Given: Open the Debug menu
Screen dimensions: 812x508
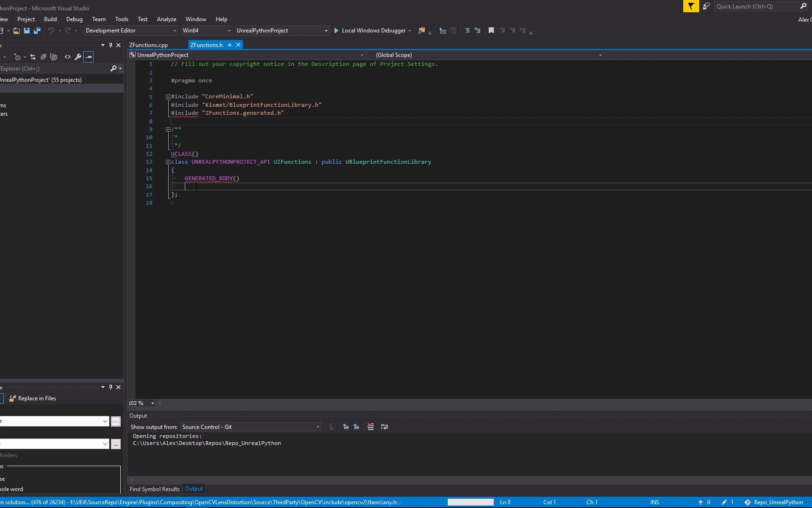Looking at the screenshot, I should coord(74,19).
